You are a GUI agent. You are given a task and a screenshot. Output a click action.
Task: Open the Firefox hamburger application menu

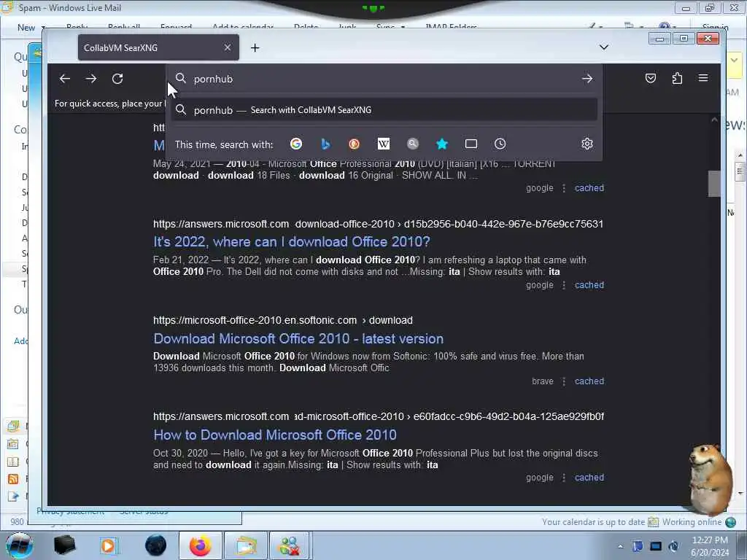[x=703, y=78]
